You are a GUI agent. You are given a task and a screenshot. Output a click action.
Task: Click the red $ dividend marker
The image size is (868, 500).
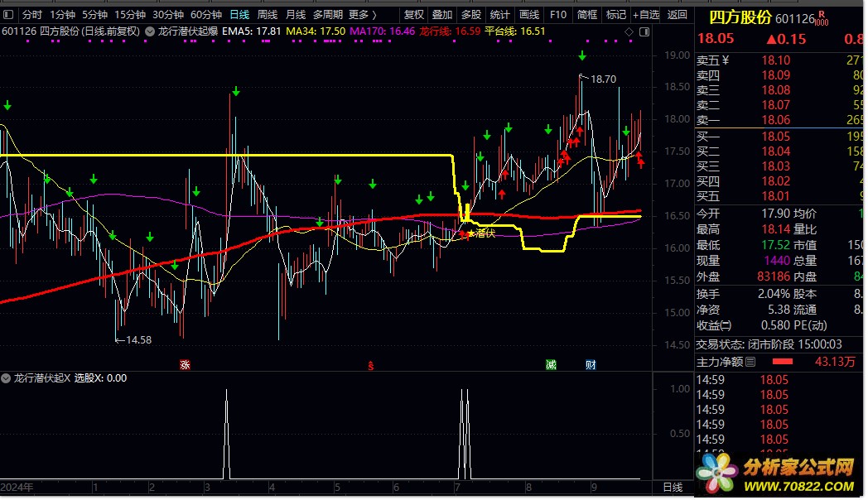pos(371,364)
